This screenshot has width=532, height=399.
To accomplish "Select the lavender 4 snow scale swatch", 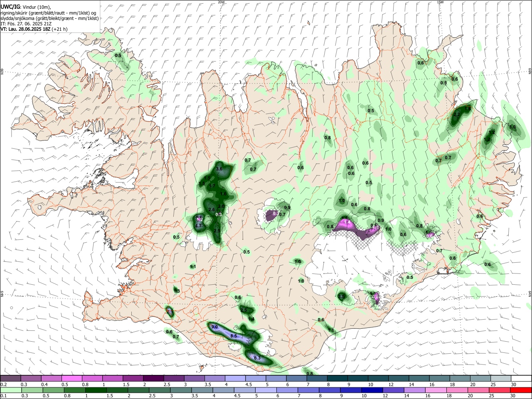I will pyautogui.click(x=235, y=379).
